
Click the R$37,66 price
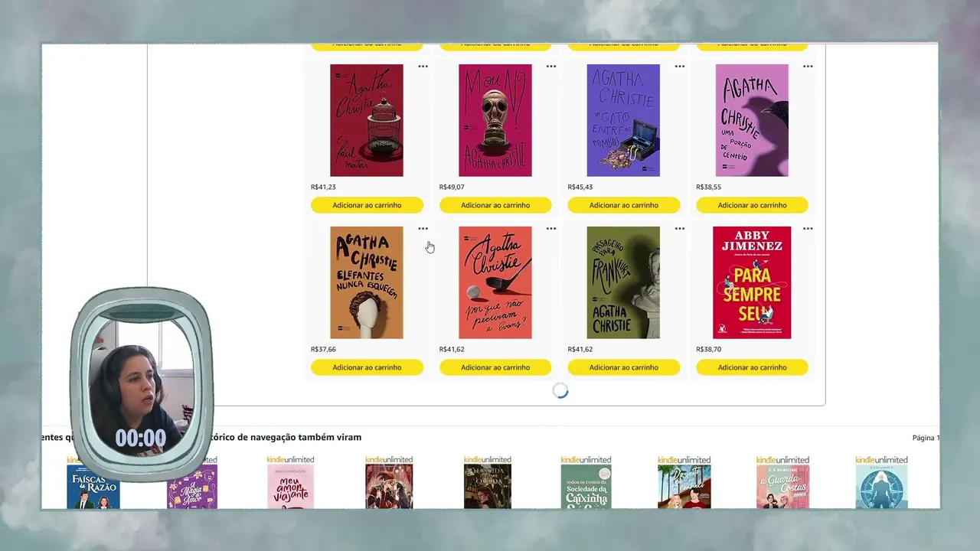[x=323, y=349]
